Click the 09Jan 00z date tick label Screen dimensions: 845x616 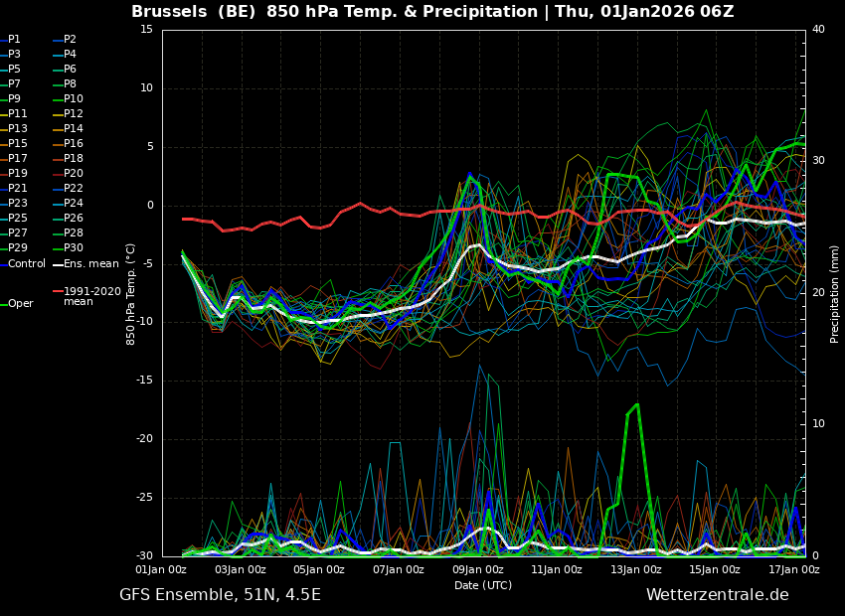coord(479,569)
